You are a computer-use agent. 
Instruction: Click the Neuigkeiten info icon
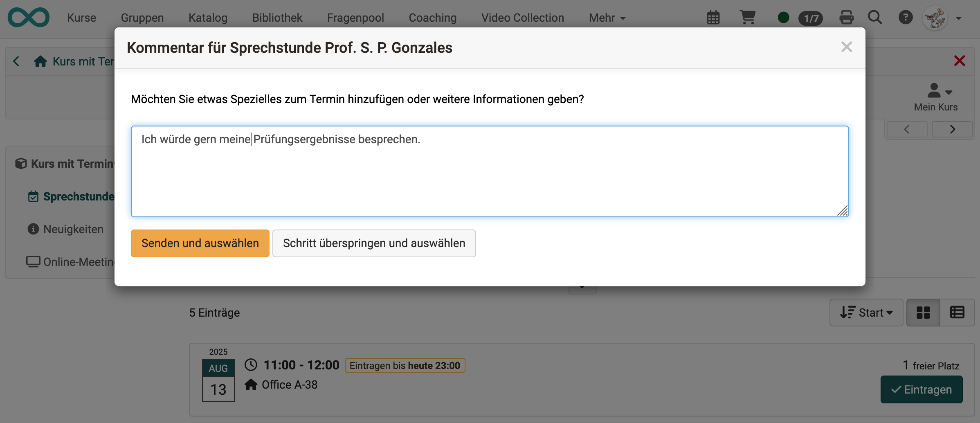point(33,229)
